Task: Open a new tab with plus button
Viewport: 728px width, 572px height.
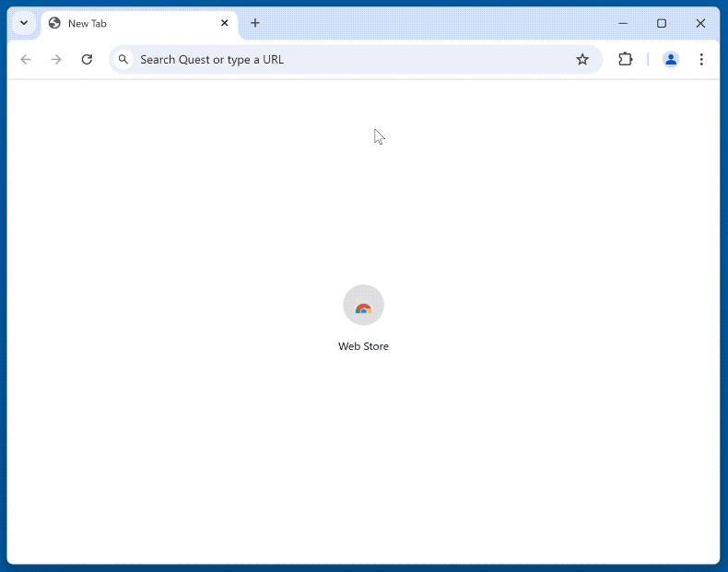Action: click(255, 23)
